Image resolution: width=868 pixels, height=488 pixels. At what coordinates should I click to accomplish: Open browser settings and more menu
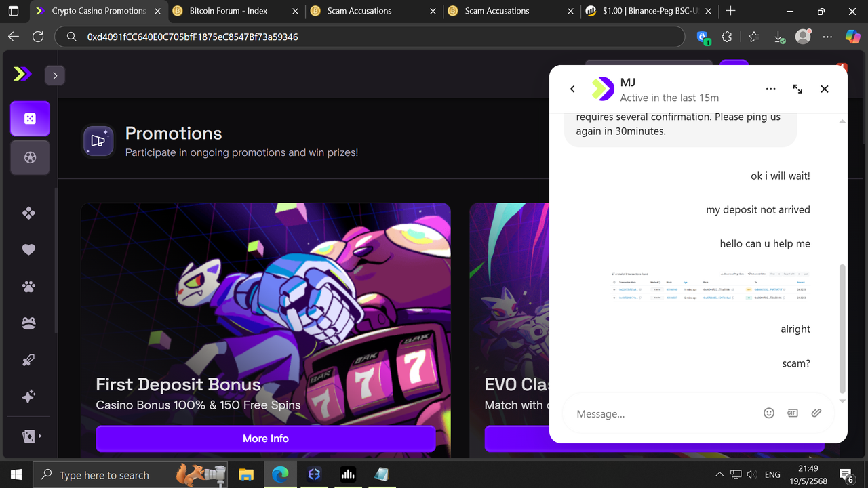point(827,37)
